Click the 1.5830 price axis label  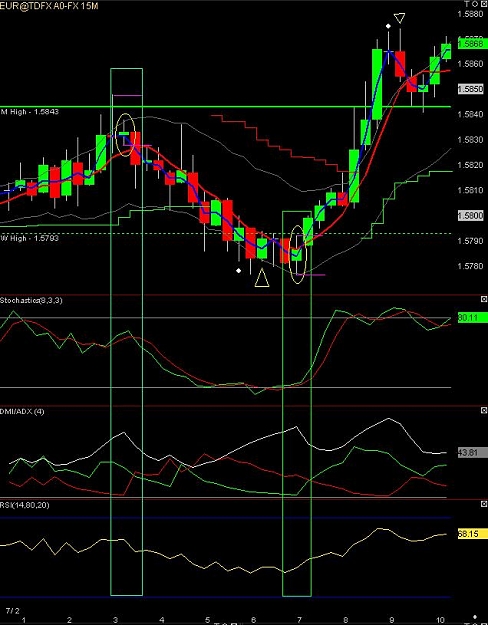[470, 140]
